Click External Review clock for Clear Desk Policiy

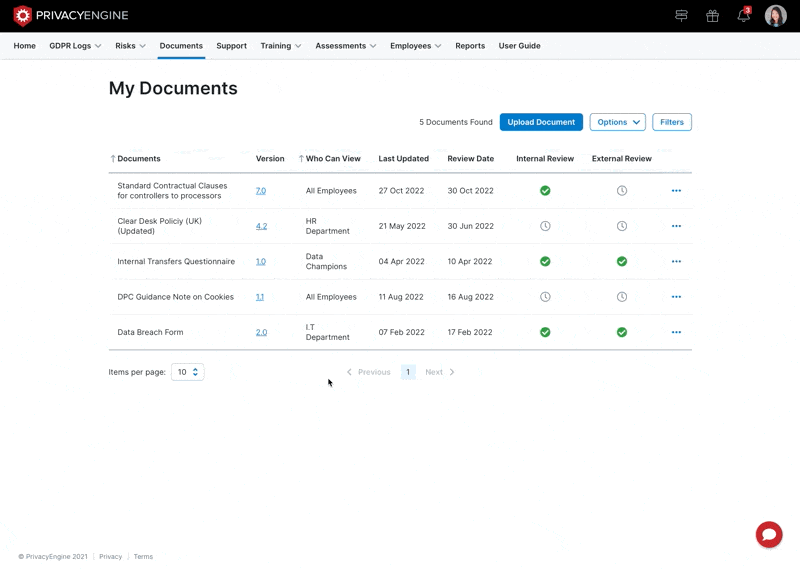[x=621, y=226]
